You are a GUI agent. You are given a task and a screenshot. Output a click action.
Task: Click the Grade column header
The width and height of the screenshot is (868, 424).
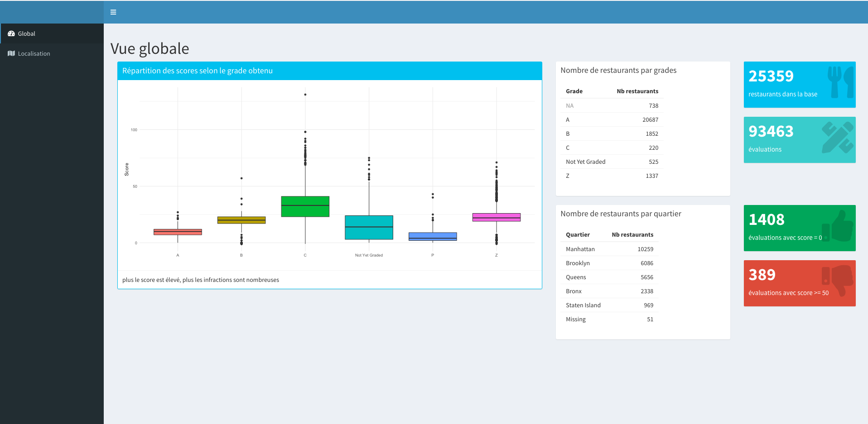574,91
